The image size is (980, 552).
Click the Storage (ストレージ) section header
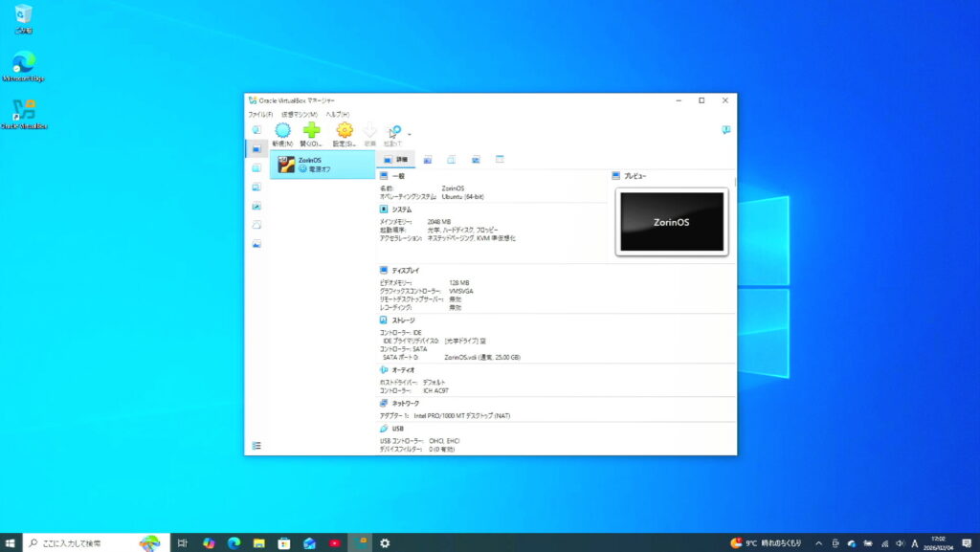[403, 320]
